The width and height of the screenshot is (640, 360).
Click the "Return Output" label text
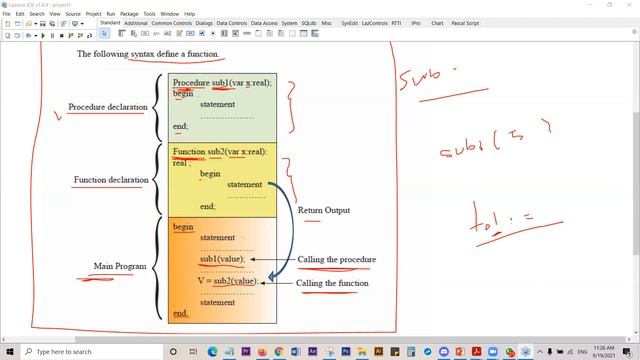tap(324, 210)
